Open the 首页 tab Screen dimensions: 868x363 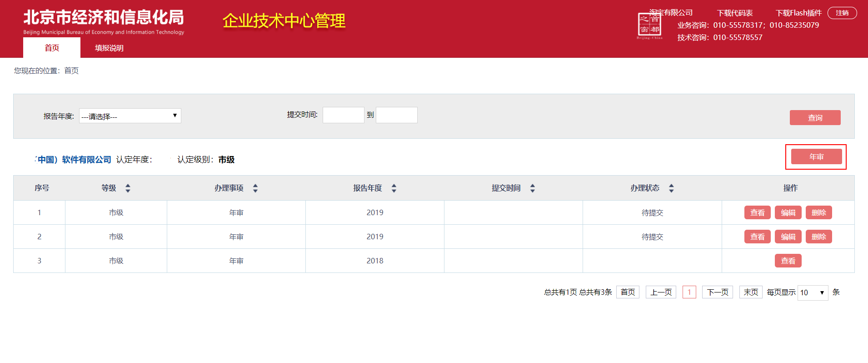click(x=52, y=48)
